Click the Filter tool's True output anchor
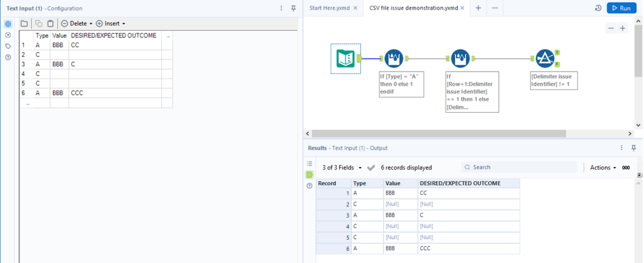644x263 pixels. [557, 53]
